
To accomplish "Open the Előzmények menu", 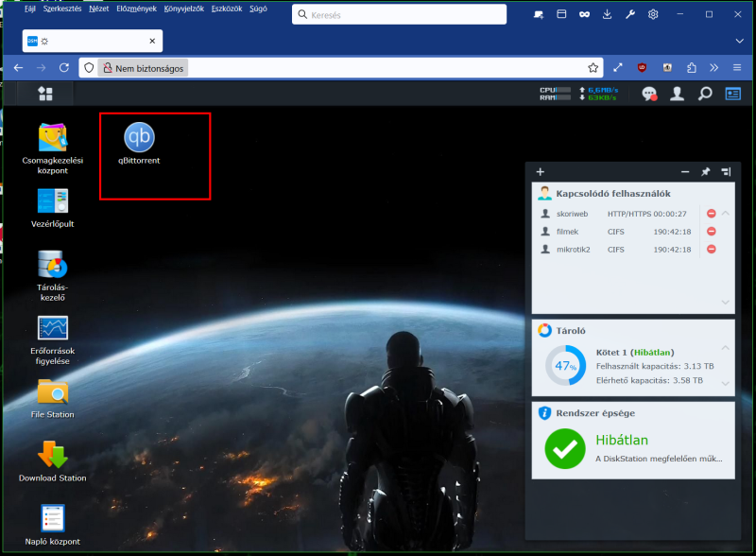I will click(136, 9).
